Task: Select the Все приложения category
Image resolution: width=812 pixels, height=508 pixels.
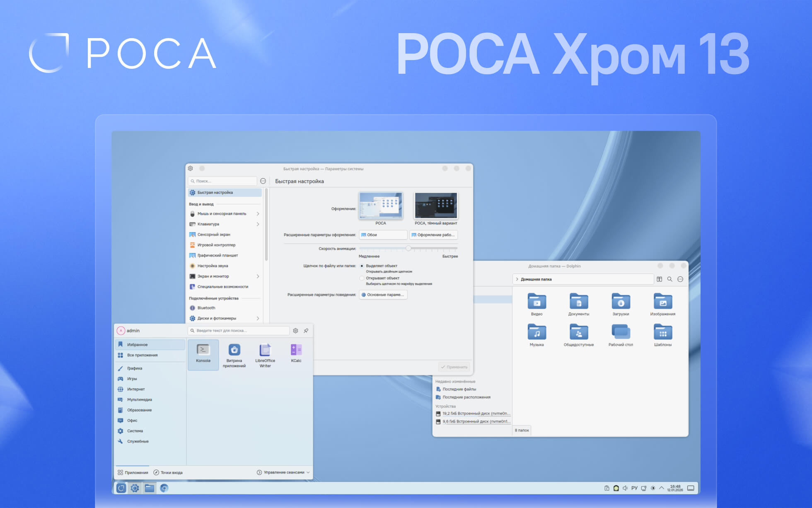Action: 150,355
